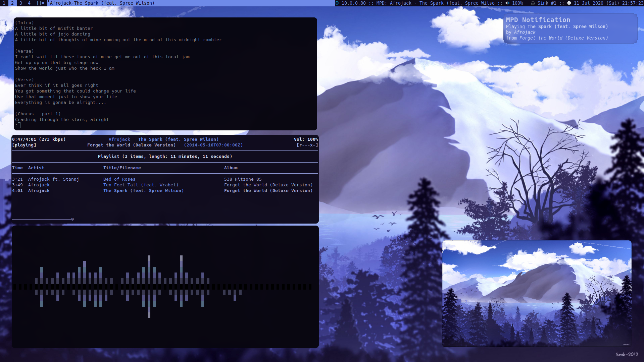
Task: Click the 3:49 track duration
Action: tap(17, 185)
